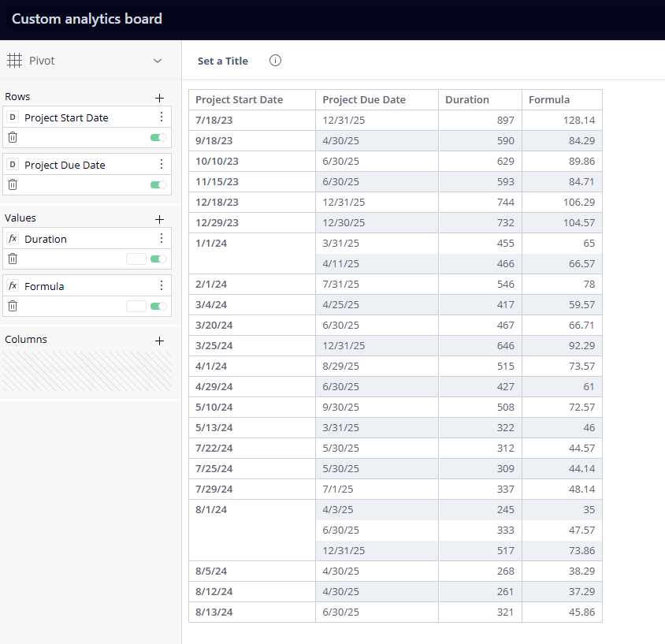Add a new item to Values
This screenshot has width=665, height=644.
pos(159,219)
